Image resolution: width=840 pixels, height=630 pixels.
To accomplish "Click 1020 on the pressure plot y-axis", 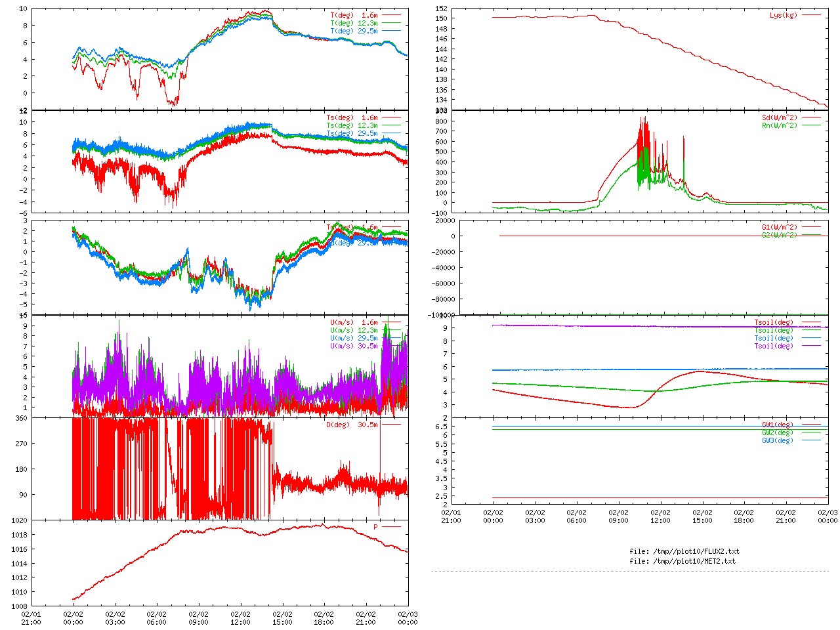I will pyautogui.click(x=19, y=520).
